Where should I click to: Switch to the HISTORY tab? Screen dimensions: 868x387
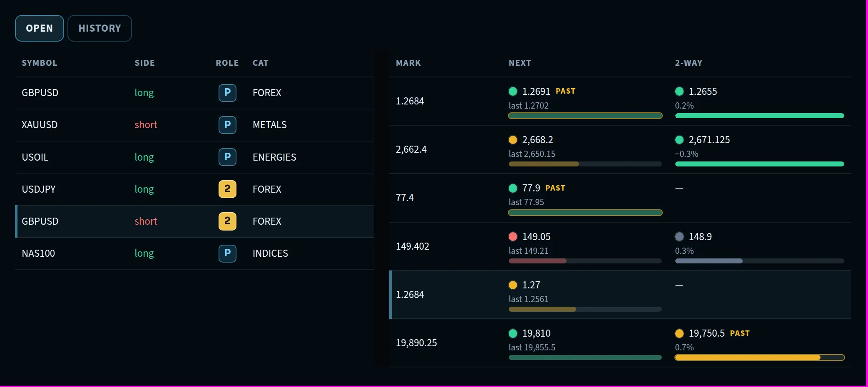click(x=99, y=28)
